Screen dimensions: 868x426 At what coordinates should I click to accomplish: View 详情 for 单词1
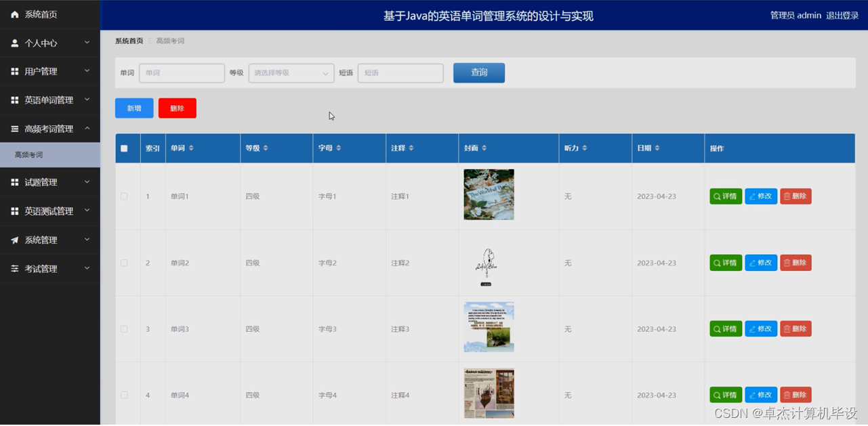coord(726,196)
